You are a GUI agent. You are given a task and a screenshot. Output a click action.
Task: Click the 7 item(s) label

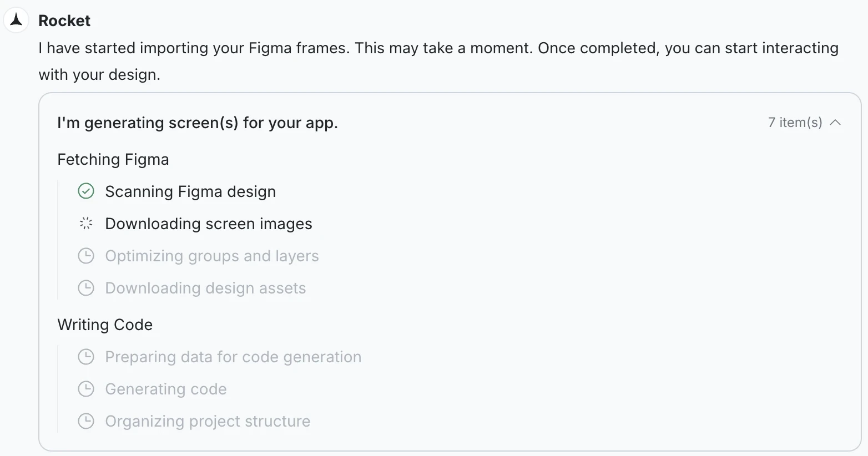[x=795, y=123]
